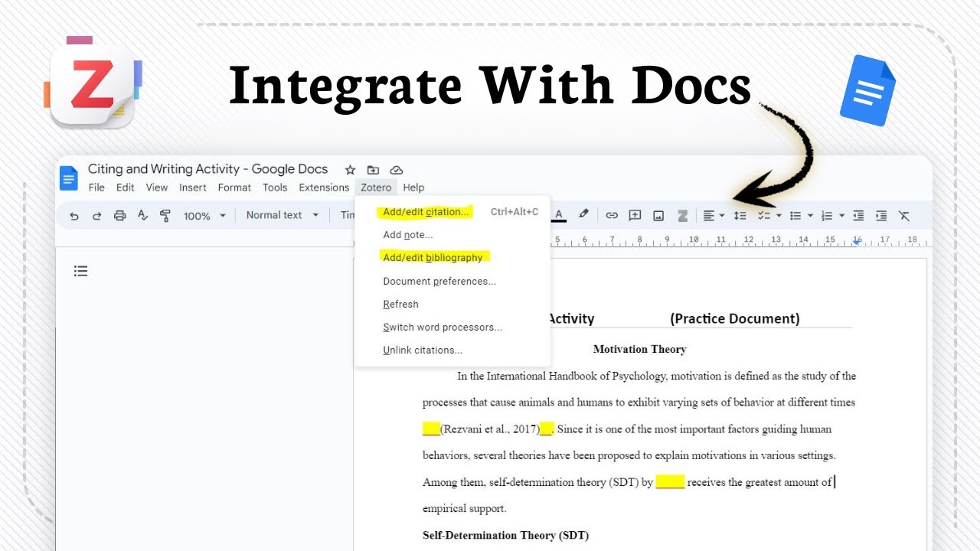
Task: Open line and paragraph spacing
Action: point(740,216)
